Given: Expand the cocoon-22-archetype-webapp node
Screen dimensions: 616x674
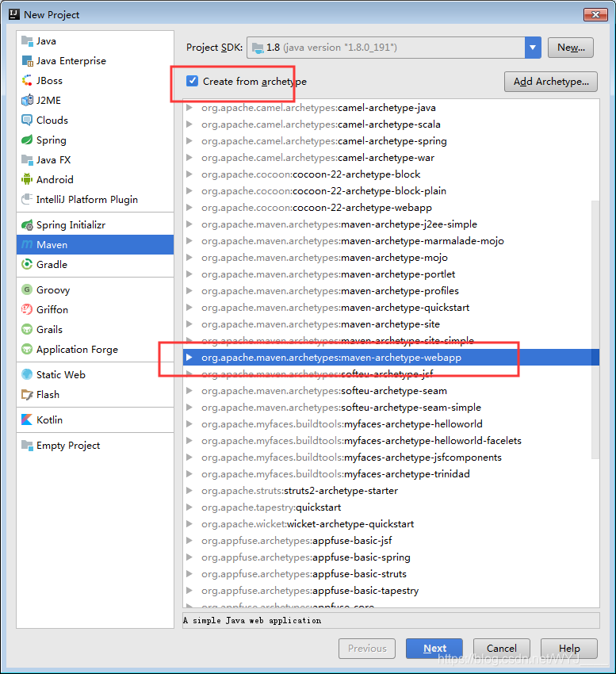Looking at the screenshot, I should (189, 208).
